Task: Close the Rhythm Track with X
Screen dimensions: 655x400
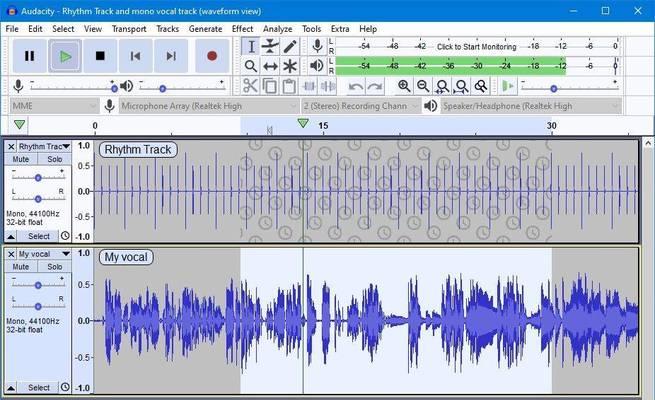Action: 11,147
